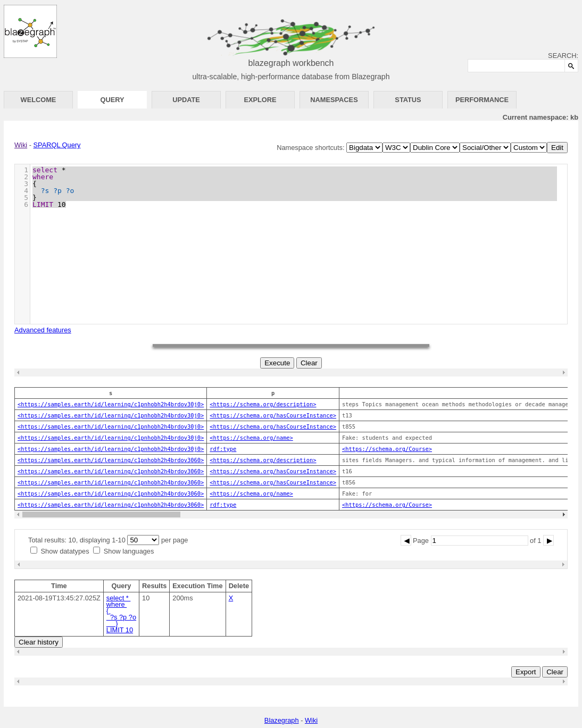Open the Wiki footer link
This screenshot has height=728, width=582.
pyautogui.click(x=311, y=721)
